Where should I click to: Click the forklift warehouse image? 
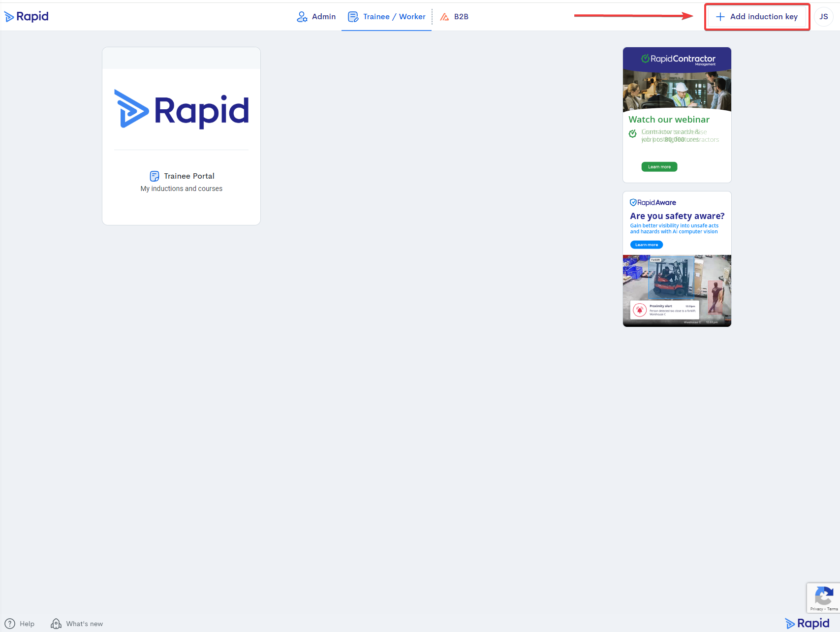coord(677,290)
